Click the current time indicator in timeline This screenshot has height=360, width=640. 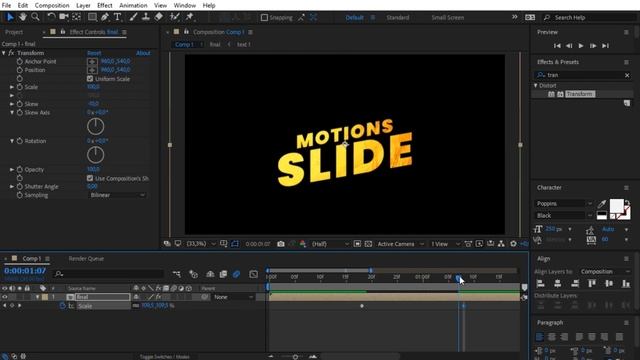458,277
